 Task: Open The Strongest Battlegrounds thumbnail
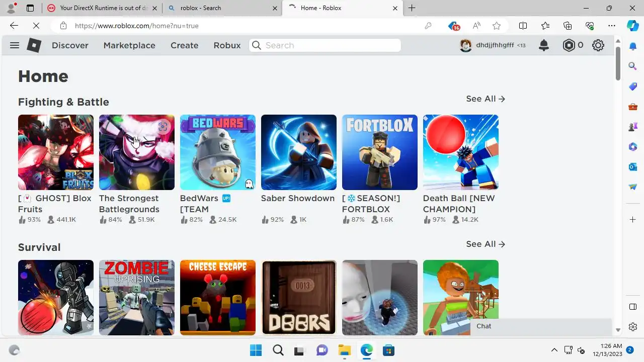pos(137,152)
